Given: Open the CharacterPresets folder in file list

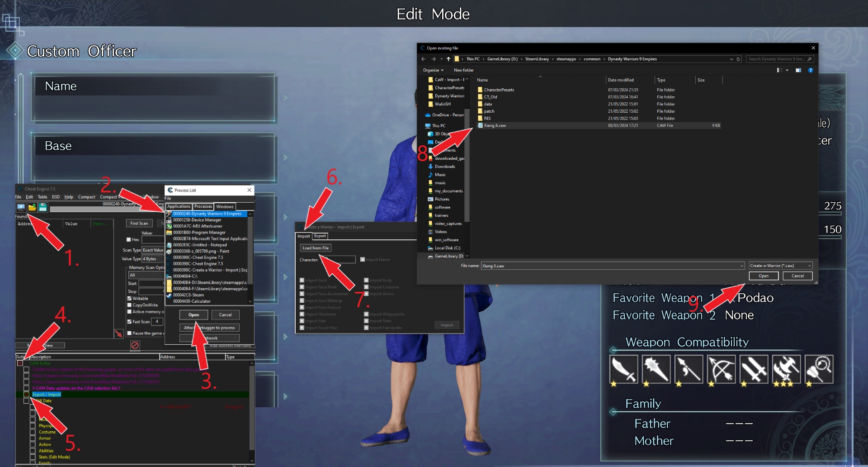Looking at the screenshot, I should (x=499, y=90).
